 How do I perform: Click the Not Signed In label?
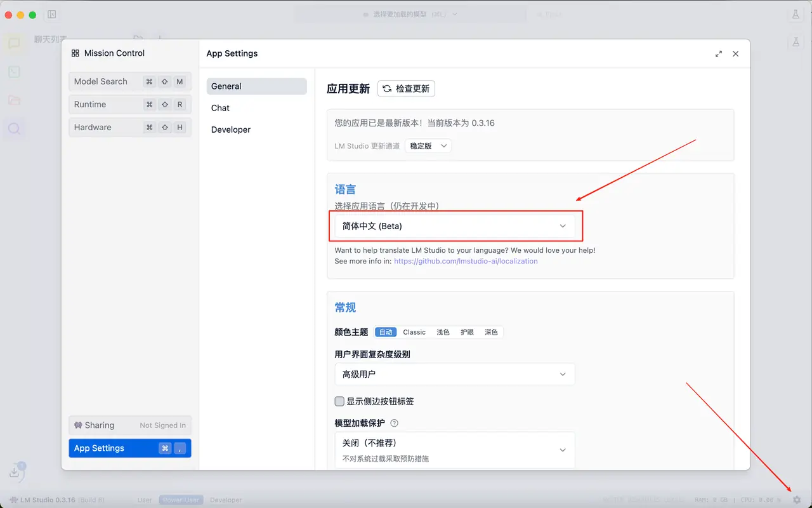tap(163, 425)
